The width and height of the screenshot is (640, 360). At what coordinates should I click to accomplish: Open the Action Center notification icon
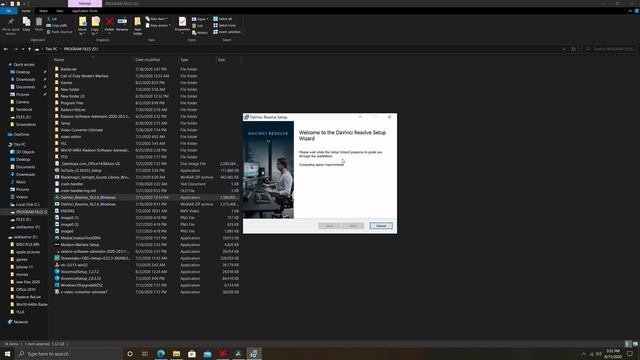tap(630, 354)
